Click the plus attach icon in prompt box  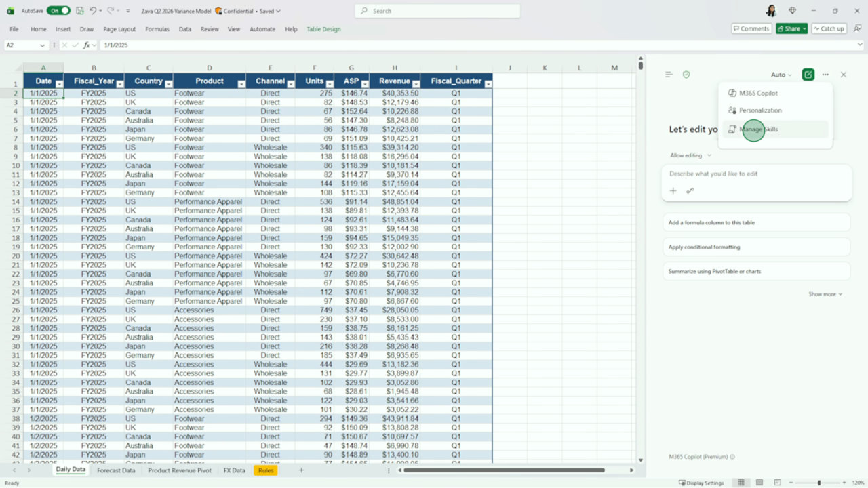point(673,190)
